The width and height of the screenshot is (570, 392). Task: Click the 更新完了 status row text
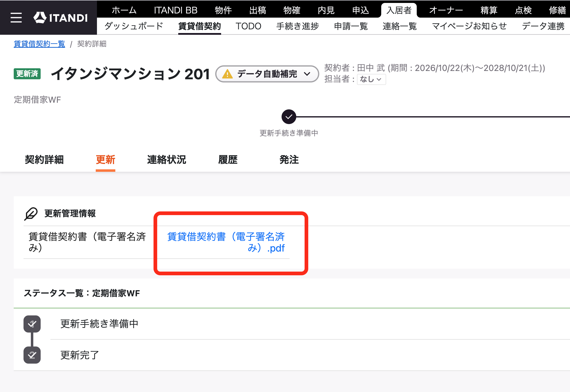pos(80,355)
